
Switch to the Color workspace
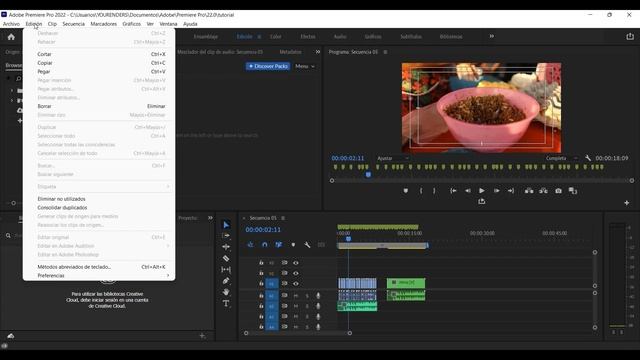(276, 36)
